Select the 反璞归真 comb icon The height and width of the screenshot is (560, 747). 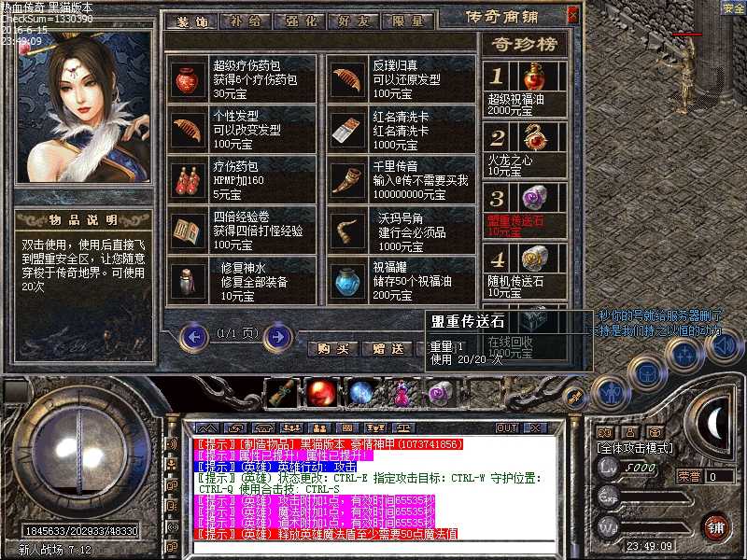[x=347, y=79]
